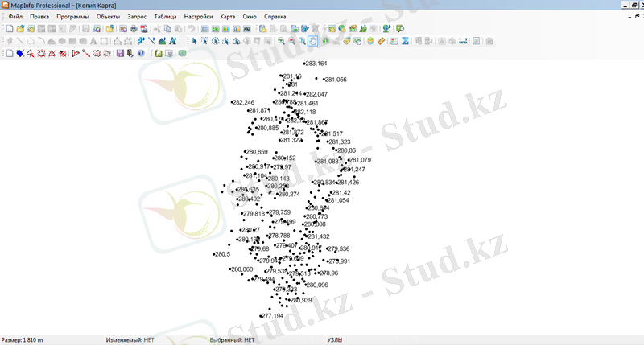644x345 pixels.
Task: Click the Print Window printer icon
Action: point(134,29)
